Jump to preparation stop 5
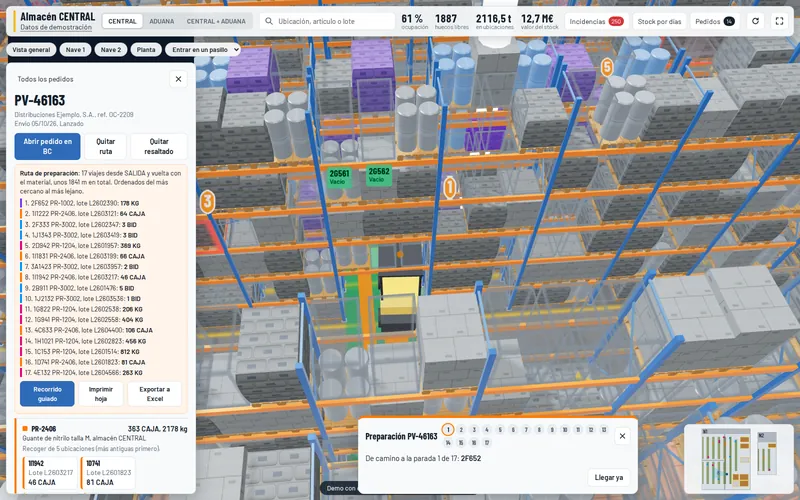This screenshot has height=500, width=800. (x=500, y=430)
